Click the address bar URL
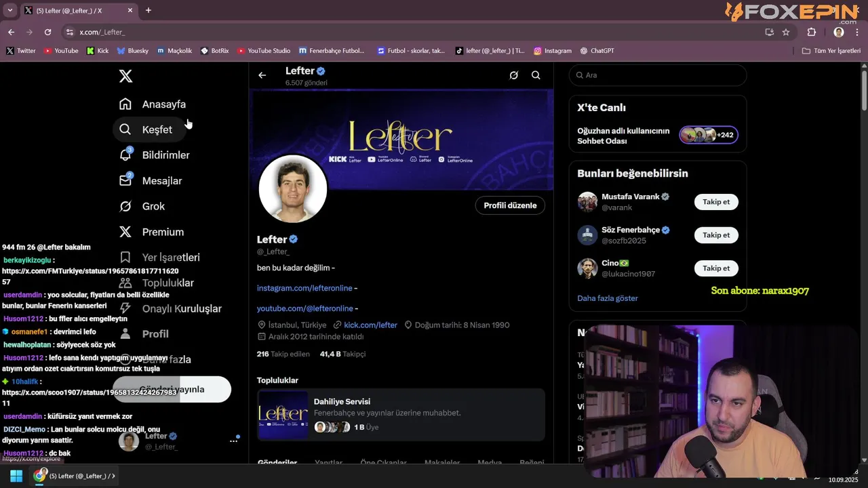This screenshot has width=868, height=488. point(102,32)
